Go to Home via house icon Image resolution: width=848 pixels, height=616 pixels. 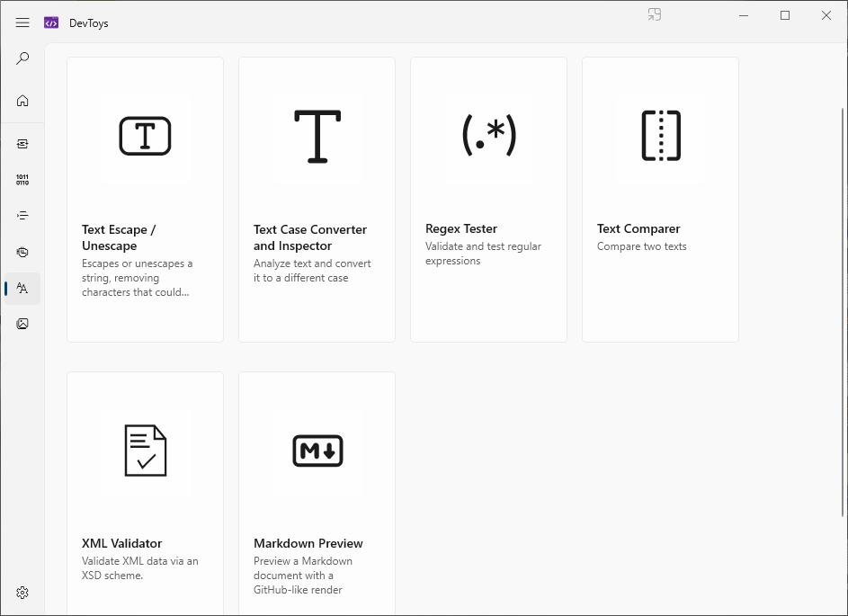tap(22, 101)
